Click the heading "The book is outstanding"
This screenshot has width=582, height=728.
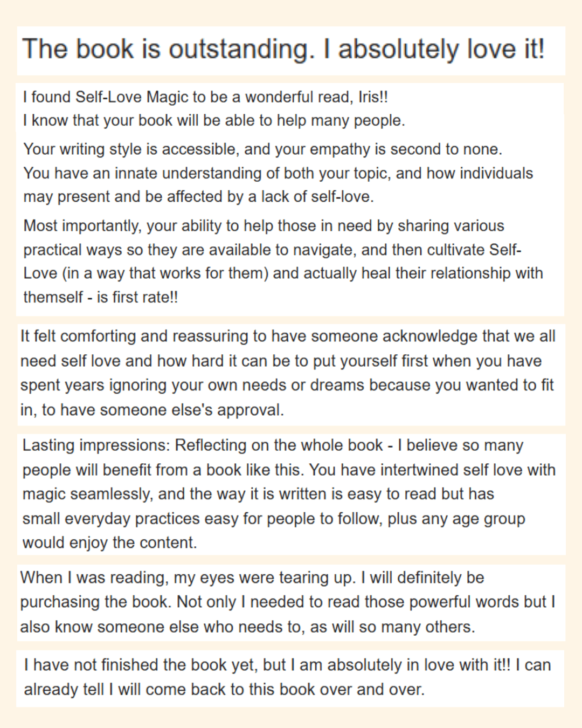pos(283,49)
